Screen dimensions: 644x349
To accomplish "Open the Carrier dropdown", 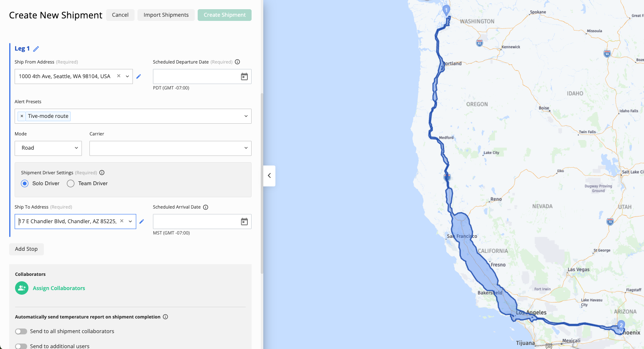I will 171,148.
